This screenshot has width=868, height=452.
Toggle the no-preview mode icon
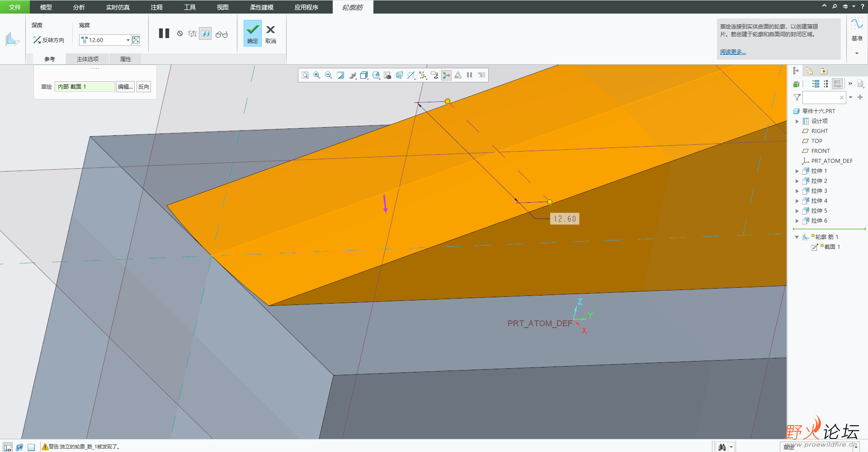180,33
